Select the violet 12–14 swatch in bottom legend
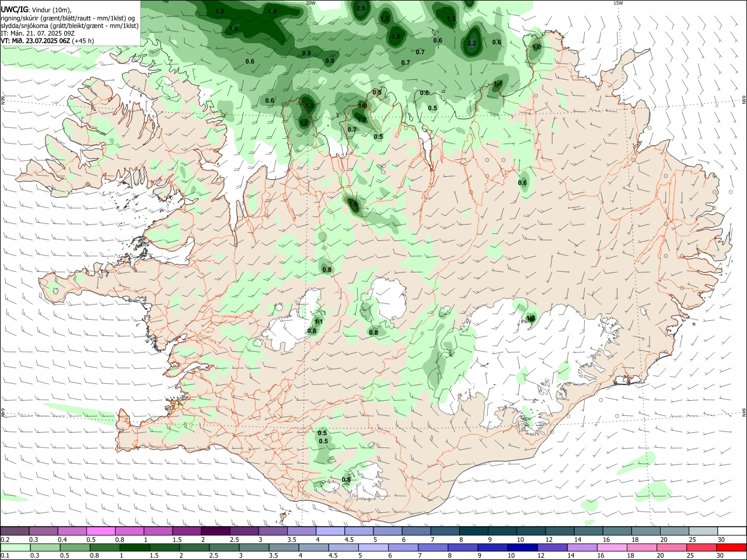Screen dimensions: 747x560 pyautogui.click(x=551, y=547)
